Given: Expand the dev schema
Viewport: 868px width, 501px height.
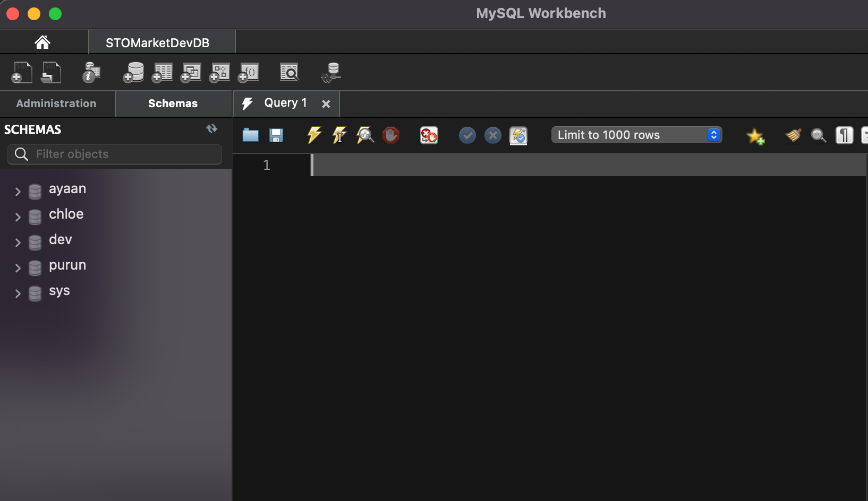Looking at the screenshot, I should coord(18,243).
